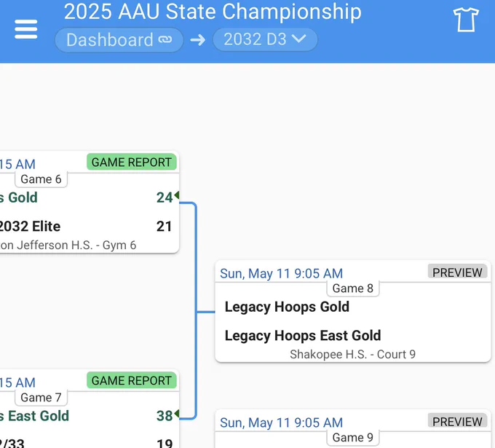This screenshot has height=448, width=495.
Task: Open the hamburger menu
Action: click(x=26, y=29)
